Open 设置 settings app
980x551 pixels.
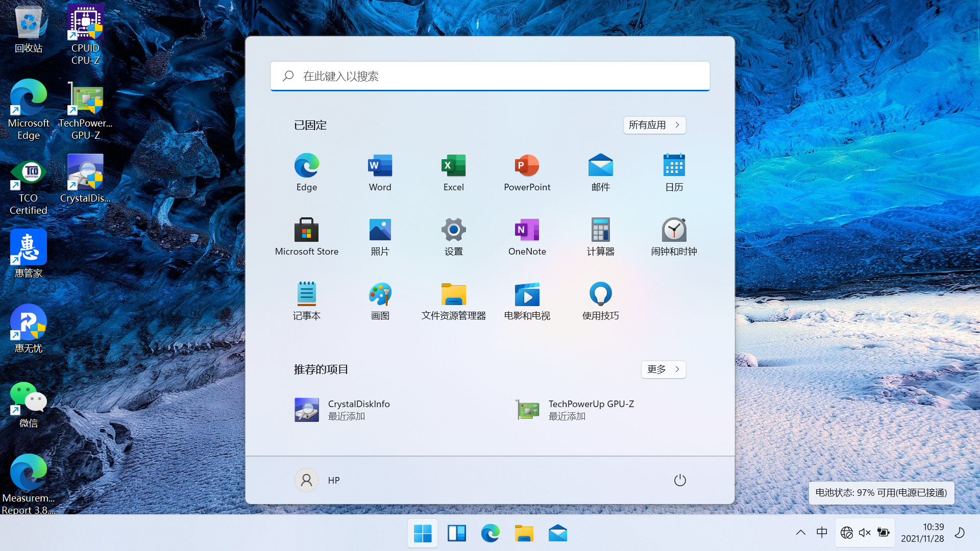point(454,237)
